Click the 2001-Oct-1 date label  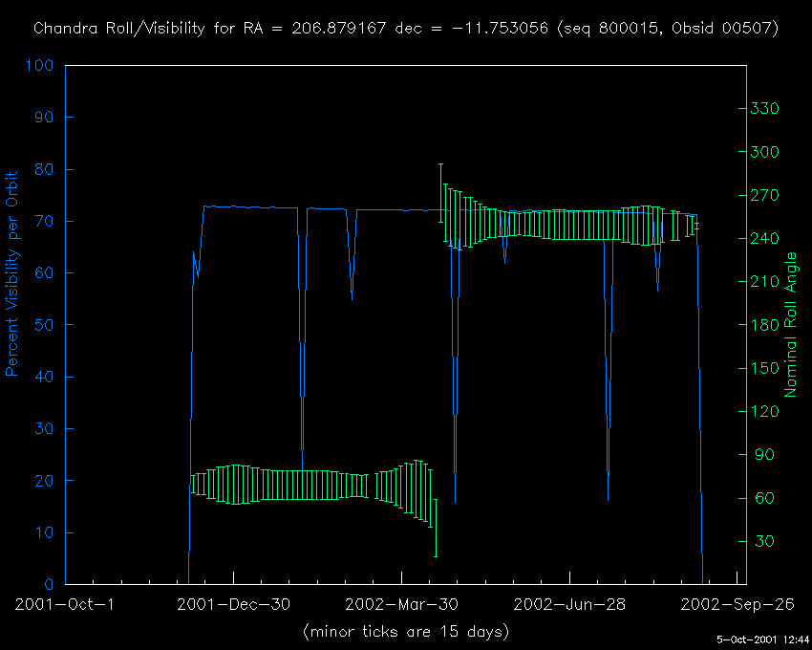(65, 604)
